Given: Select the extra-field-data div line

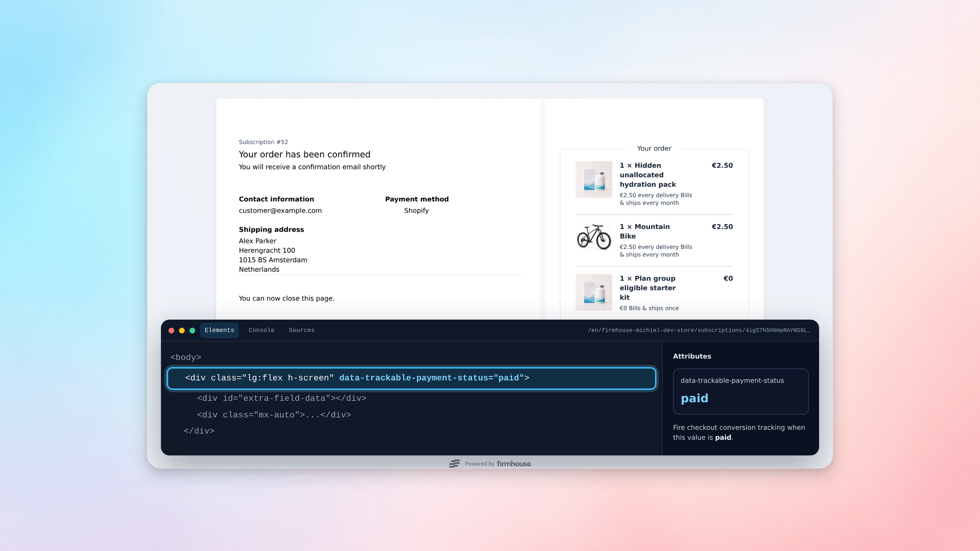Looking at the screenshot, I should tap(281, 398).
